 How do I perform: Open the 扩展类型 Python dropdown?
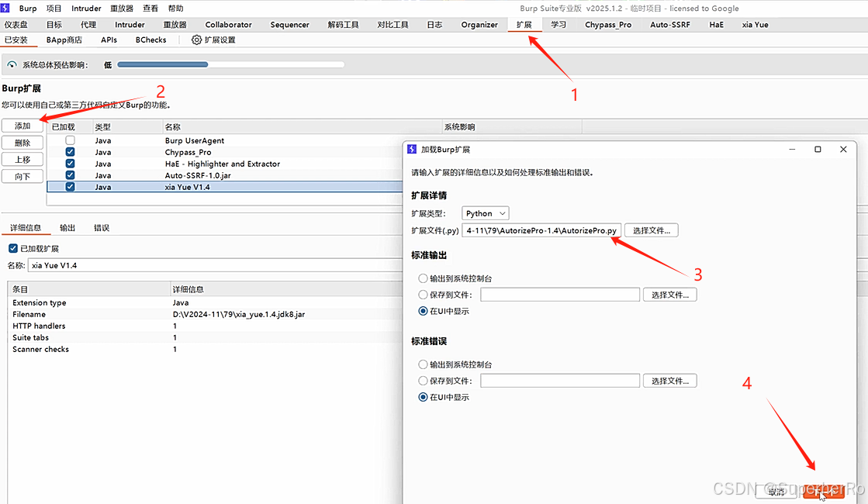pyautogui.click(x=486, y=213)
